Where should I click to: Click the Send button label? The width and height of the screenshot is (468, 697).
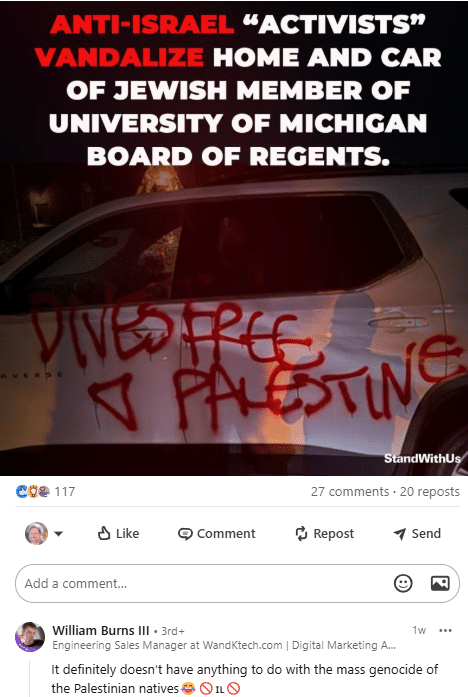[426, 533]
